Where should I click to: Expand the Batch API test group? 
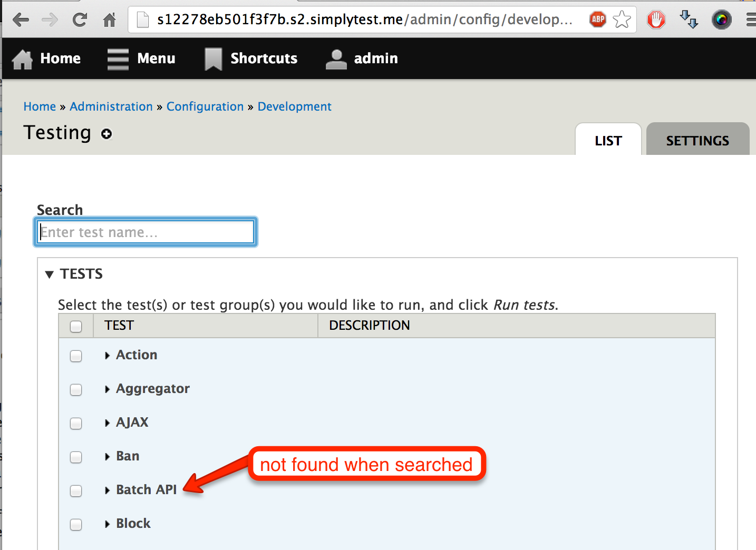(x=108, y=490)
